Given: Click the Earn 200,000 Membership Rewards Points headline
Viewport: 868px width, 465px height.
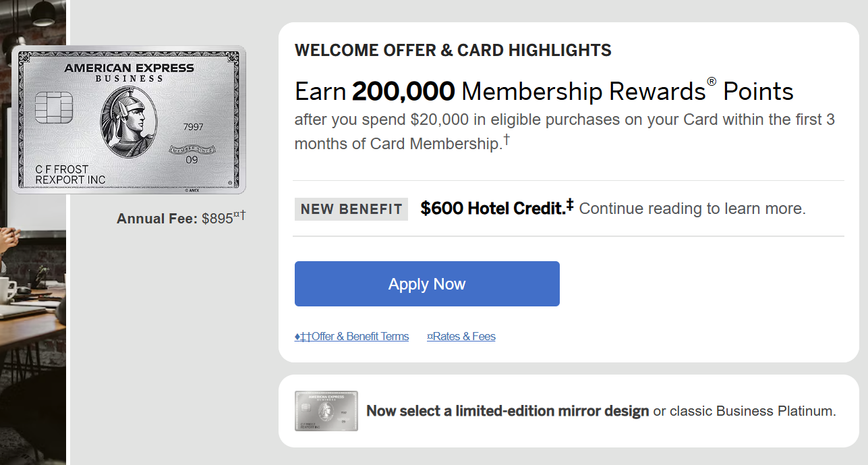Looking at the screenshot, I should click(x=544, y=91).
